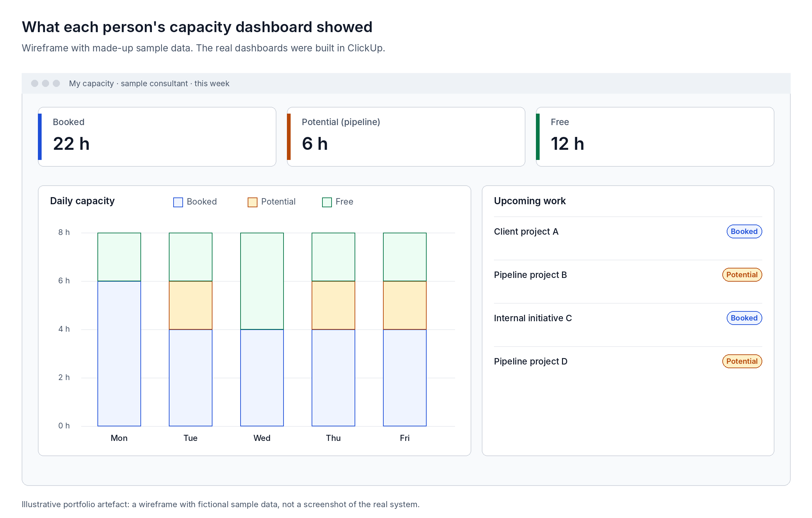The width and height of the screenshot is (812, 518).
Task: Click the Potential badge for Pipeline project B
Action: tap(742, 275)
